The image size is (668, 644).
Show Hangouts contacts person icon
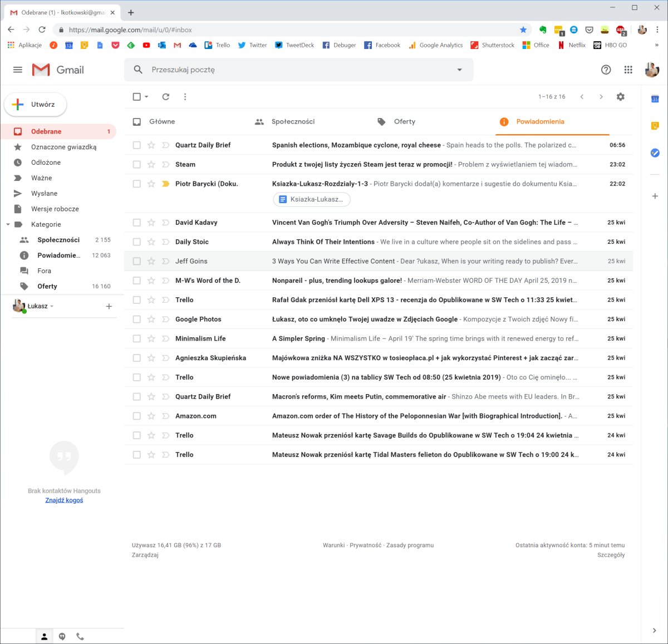45,636
